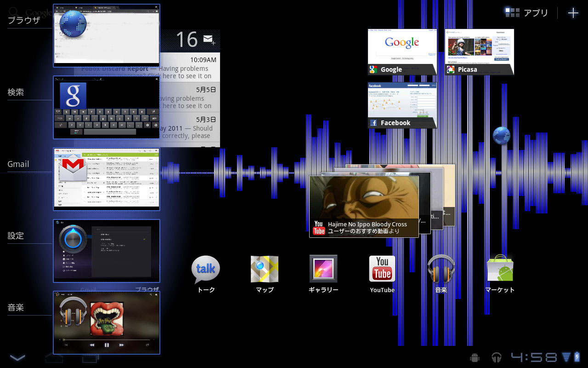Tap the Android debug notification icon
The height and width of the screenshot is (368, 588).
coord(475,357)
